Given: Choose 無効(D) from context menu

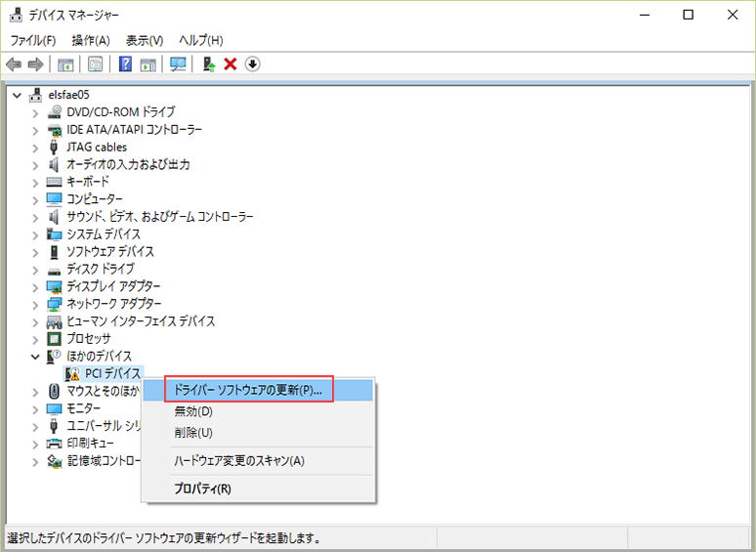Looking at the screenshot, I should tap(258, 411).
